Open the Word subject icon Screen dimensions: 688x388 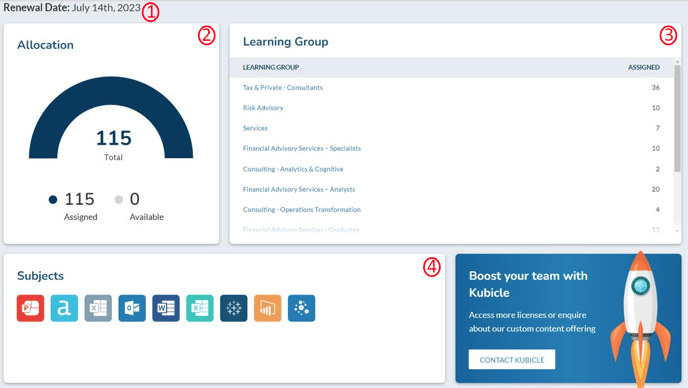point(166,308)
